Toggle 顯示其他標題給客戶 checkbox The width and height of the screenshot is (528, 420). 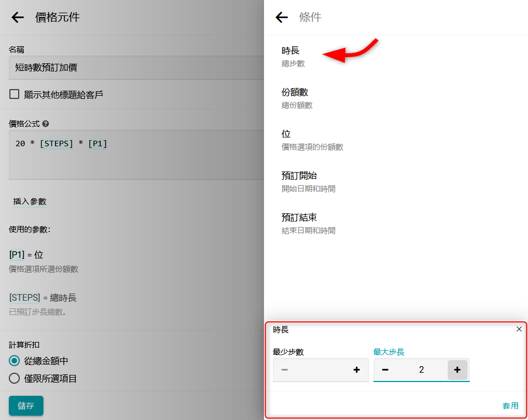tap(14, 95)
